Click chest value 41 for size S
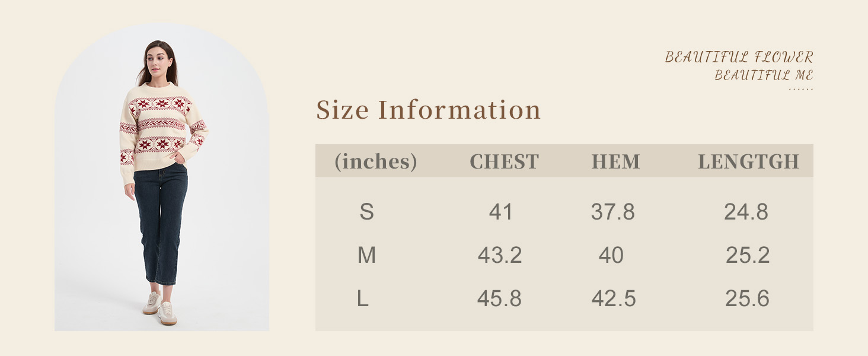868x356 pixels. pyautogui.click(x=500, y=212)
